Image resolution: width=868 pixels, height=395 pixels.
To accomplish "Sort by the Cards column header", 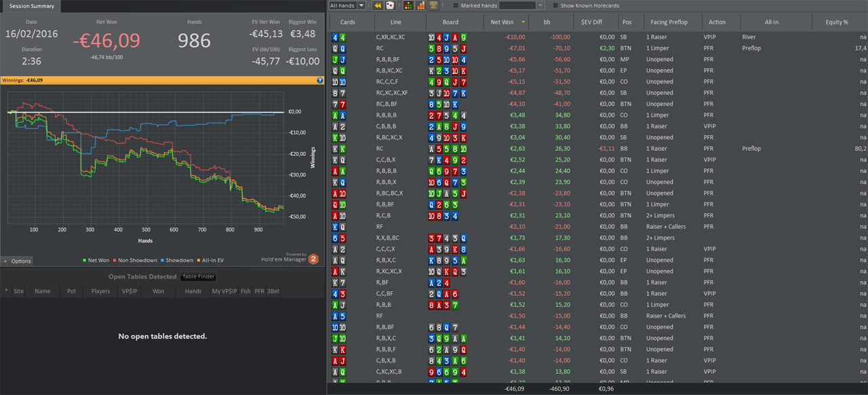I will [x=347, y=22].
